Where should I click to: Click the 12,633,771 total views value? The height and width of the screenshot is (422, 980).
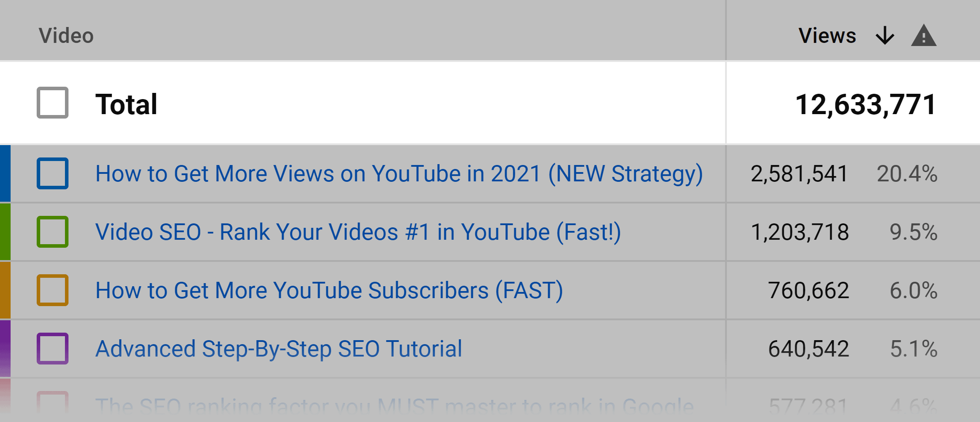(866, 105)
